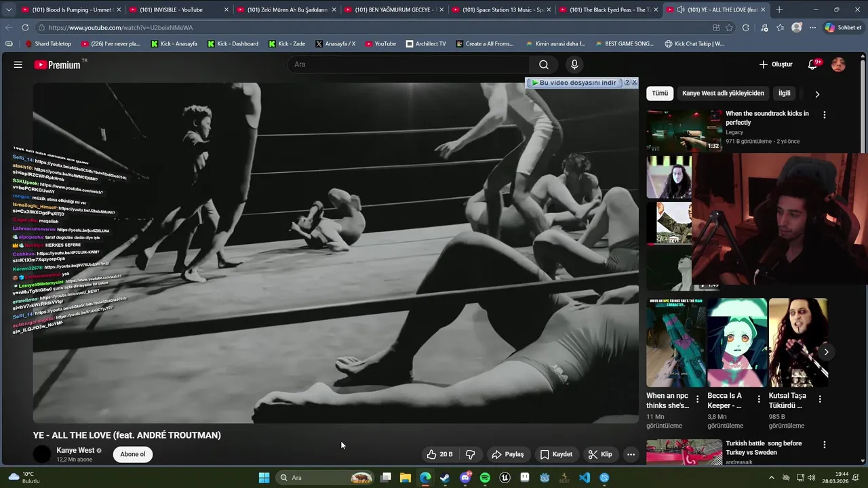Open the split screen icon in address bar
Image resolution: width=868 pixels, height=488 pixels.
pos(716,28)
